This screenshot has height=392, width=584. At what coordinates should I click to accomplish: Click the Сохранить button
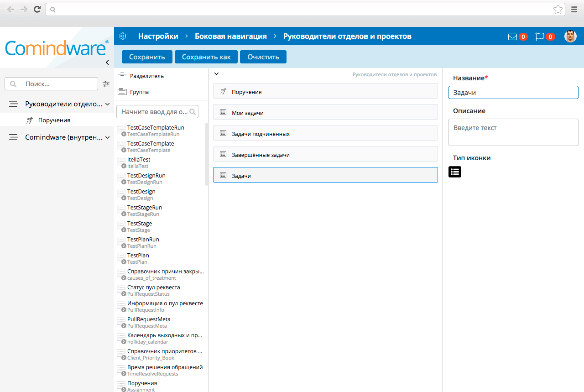(x=147, y=57)
